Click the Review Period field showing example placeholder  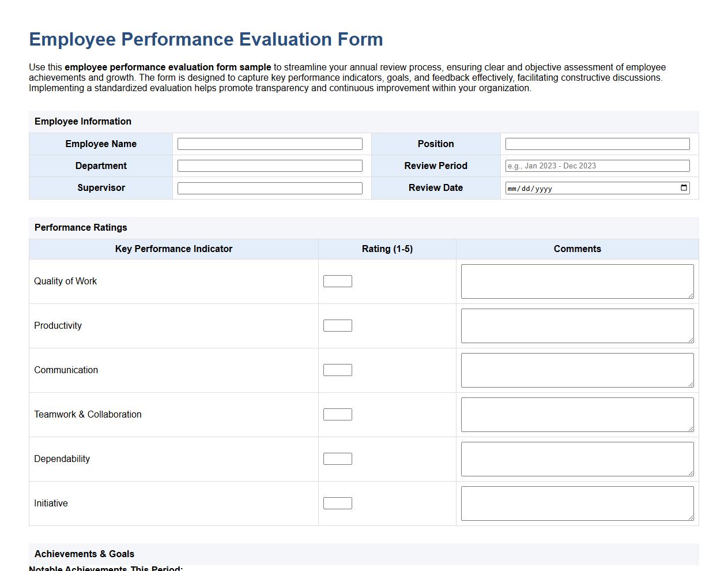click(597, 166)
